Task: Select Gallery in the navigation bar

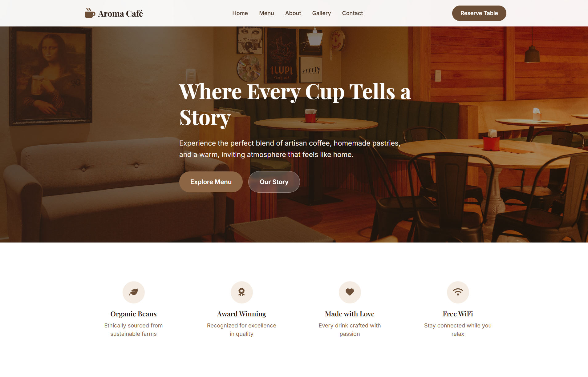Action: pyautogui.click(x=321, y=13)
